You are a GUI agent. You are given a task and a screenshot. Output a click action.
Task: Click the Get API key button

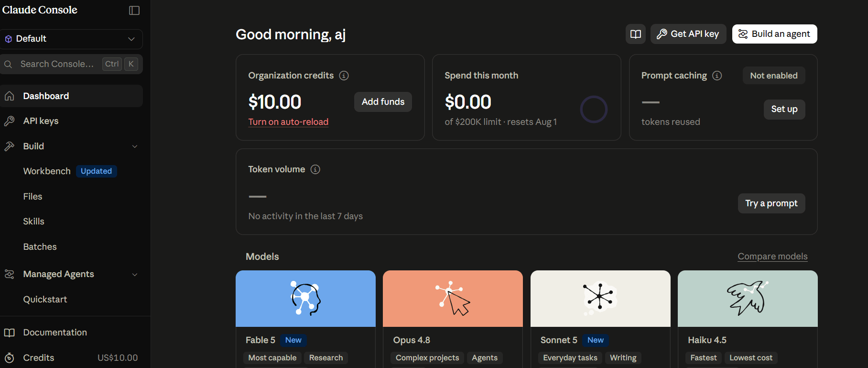[x=688, y=34]
